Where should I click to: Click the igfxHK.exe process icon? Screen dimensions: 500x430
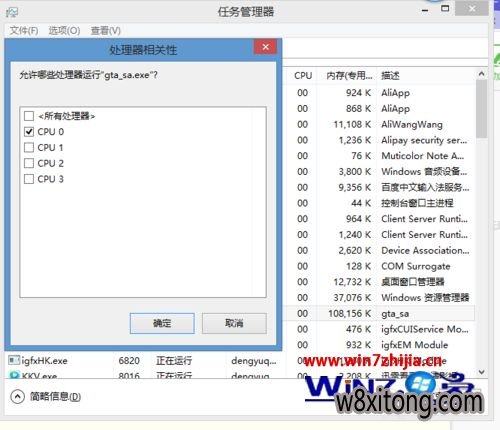point(14,360)
